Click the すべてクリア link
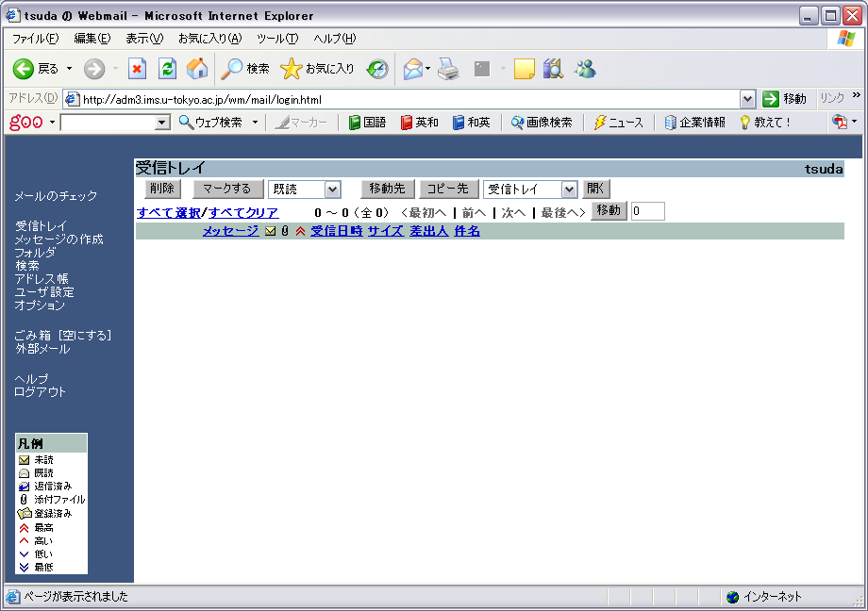The image size is (868, 611). pos(243,212)
